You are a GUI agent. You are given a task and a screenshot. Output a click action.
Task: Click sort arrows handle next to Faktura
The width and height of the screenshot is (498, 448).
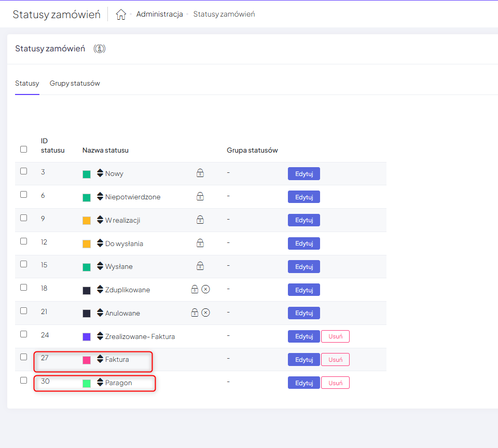tap(100, 359)
